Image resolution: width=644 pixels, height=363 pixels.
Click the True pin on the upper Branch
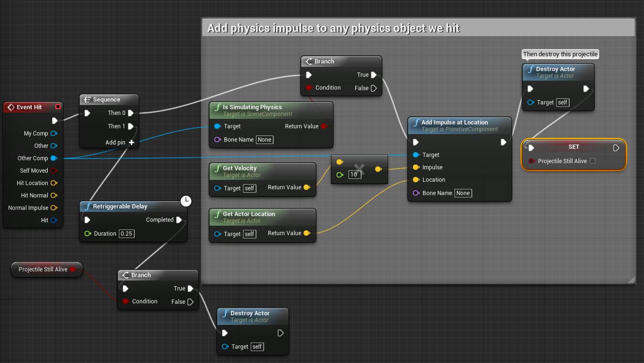coord(374,74)
